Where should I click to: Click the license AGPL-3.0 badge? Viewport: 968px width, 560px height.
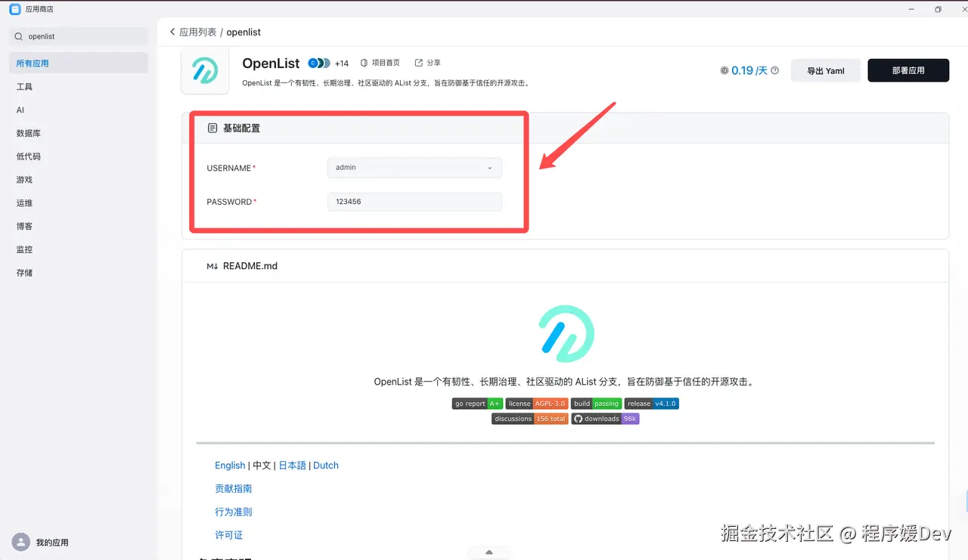(537, 404)
